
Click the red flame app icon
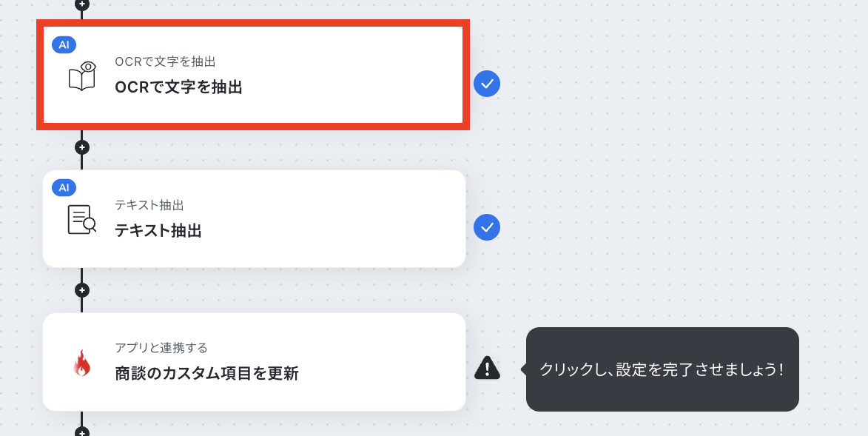click(81, 363)
